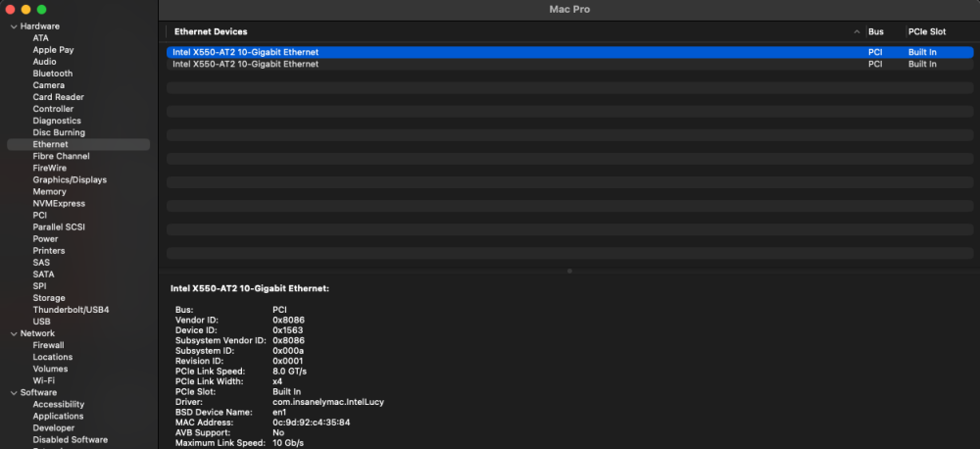The width and height of the screenshot is (980, 449).
Task: Click the Maximum Link Speed value 10 Gb/s
Action: point(288,443)
